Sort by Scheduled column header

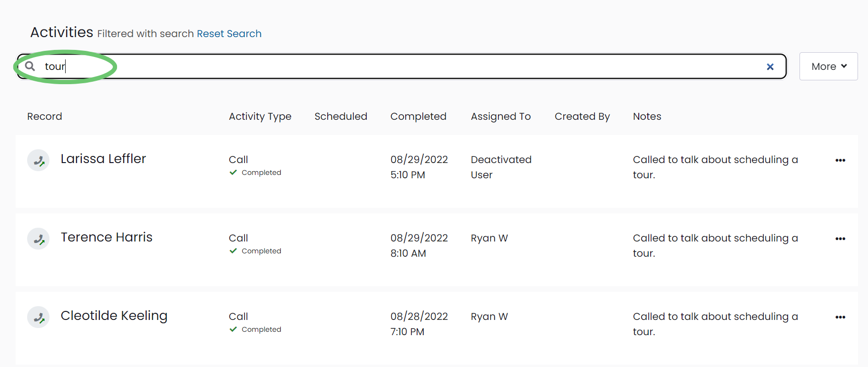(x=341, y=116)
